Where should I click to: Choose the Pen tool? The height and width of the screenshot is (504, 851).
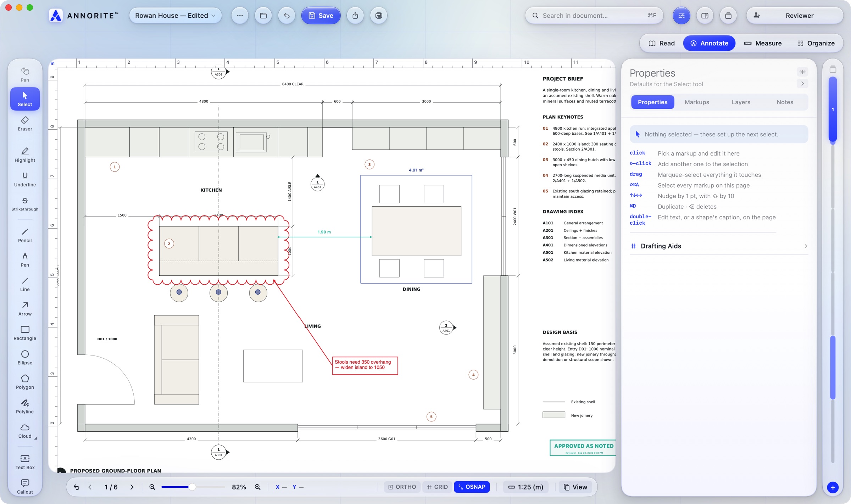[x=25, y=259]
